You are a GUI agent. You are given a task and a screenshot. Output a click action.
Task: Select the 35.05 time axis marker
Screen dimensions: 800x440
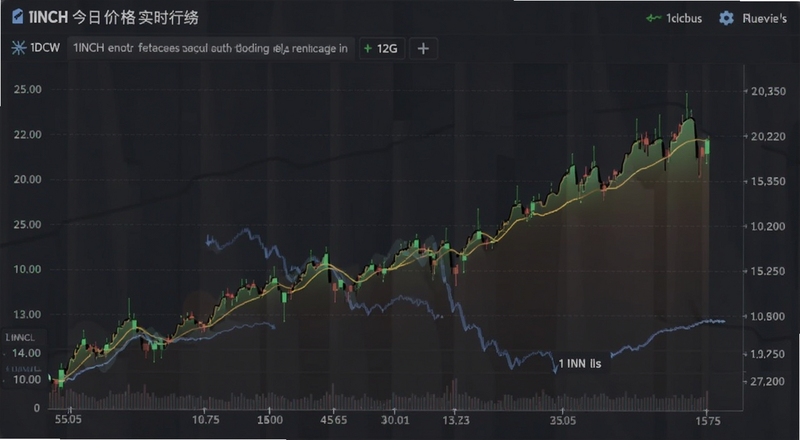(563, 420)
